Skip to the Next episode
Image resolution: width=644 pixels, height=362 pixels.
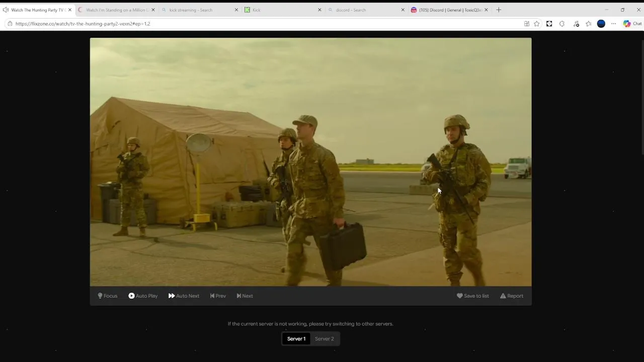245,296
